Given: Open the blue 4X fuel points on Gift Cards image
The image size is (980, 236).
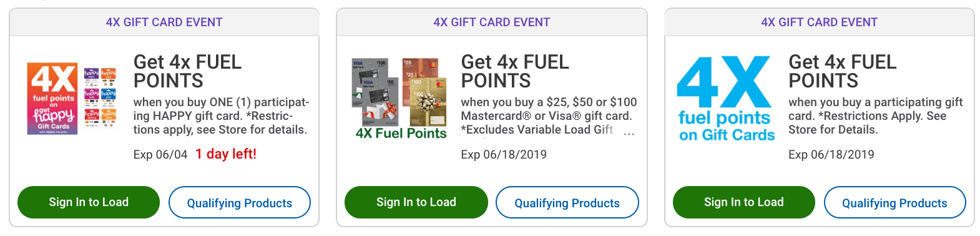Looking at the screenshot, I should pos(726,99).
